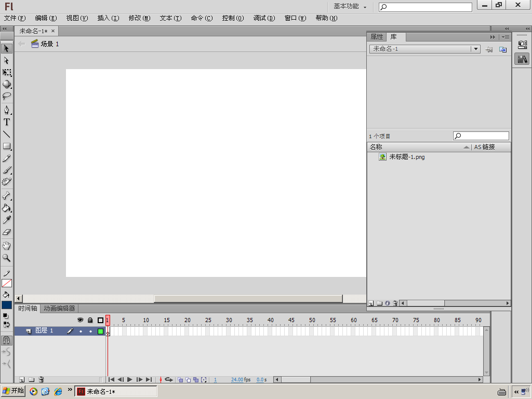Click the swap colors icon
The height and width of the screenshot is (399, 532).
pyautogui.click(x=6, y=325)
